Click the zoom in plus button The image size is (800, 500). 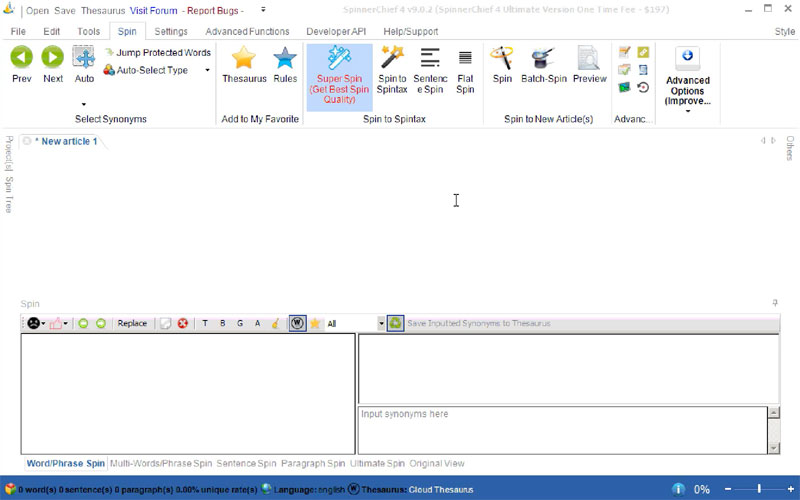click(x=790, y=489)
